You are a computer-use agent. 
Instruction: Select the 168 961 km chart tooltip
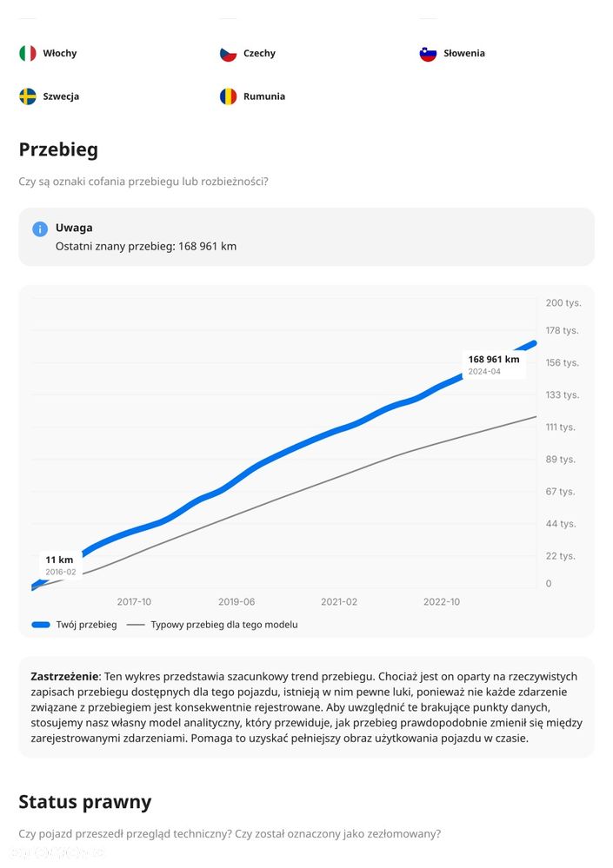pyautogui.click(x=494, y=364)
